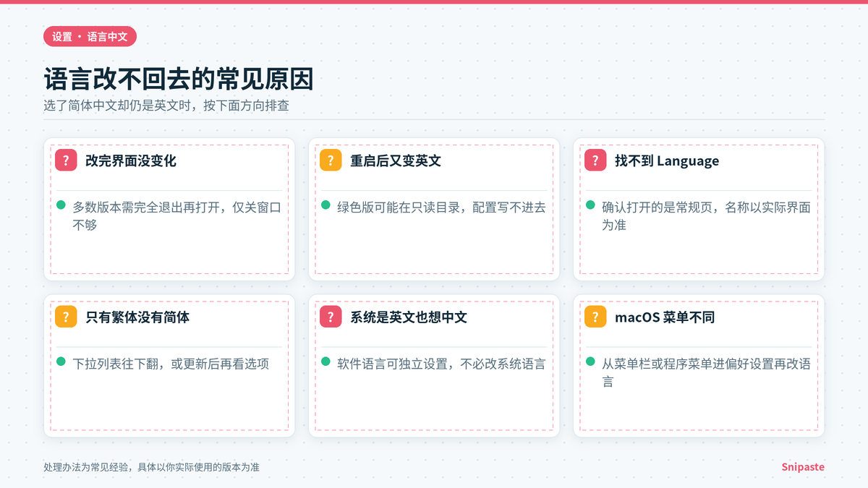Click the card title 找不到 Language
This screenshot has width=868, height=488.
[667, 160]
